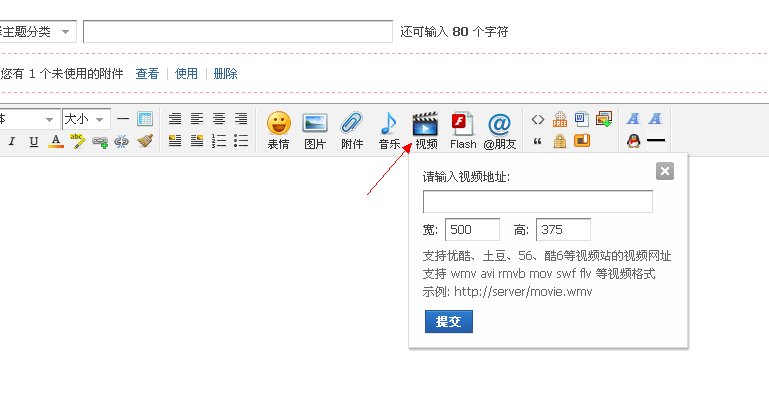The width and height of the screenshot is (769, 418).
Task: Click the align left icon
Action: tap(197, 119)
